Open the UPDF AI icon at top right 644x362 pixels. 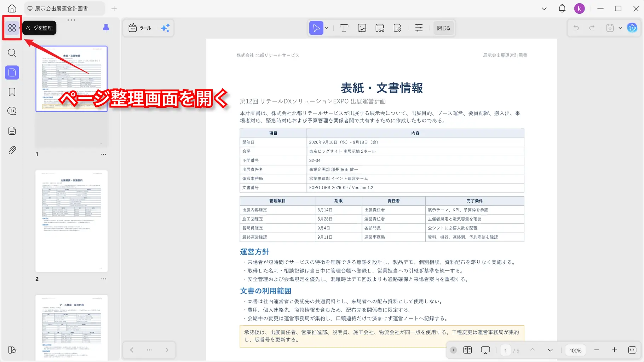(x=632, y=28)
